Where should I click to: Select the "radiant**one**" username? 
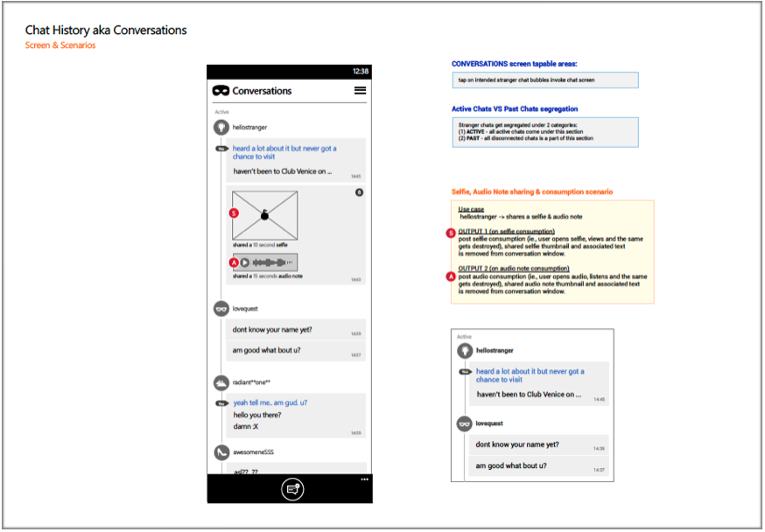[251, 382]
